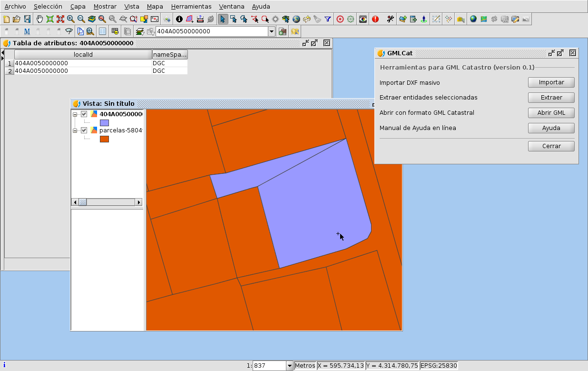Click the Zoom Out magnifier tool

pos(81,19)
